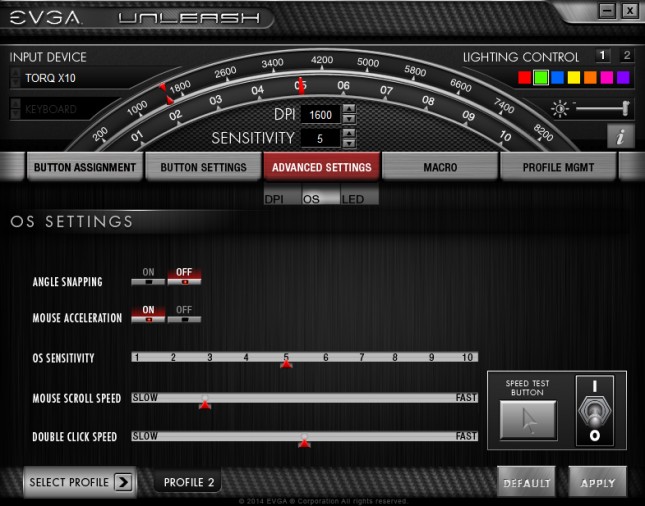Click the red DPI arc marker
This screenshot has width=645, height=506.
[x=166, y=93]
